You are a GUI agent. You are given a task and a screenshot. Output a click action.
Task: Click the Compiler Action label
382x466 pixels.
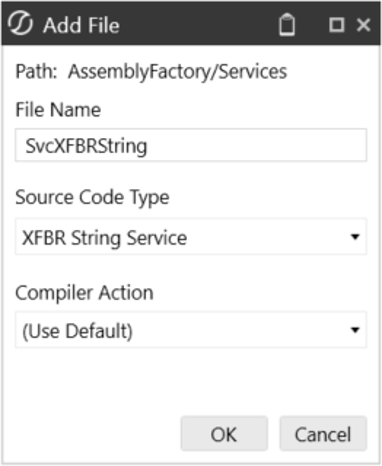pyautogui.click(x=84, y=293)
